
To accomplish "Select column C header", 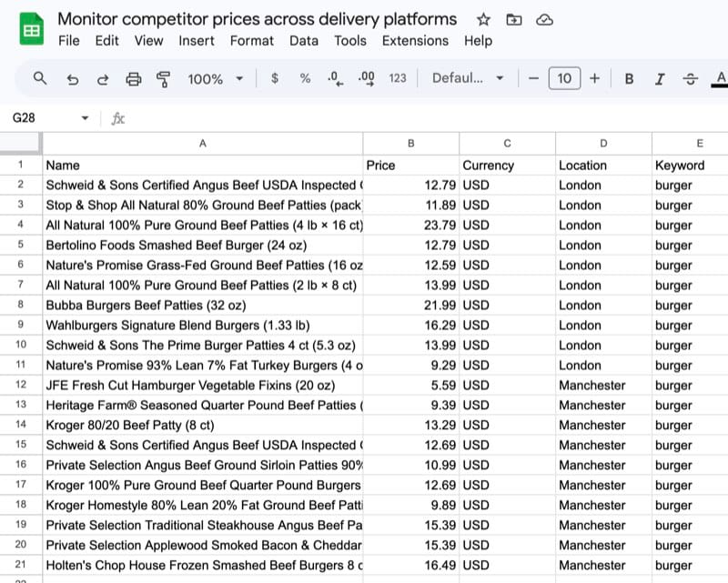I will 507,144.
